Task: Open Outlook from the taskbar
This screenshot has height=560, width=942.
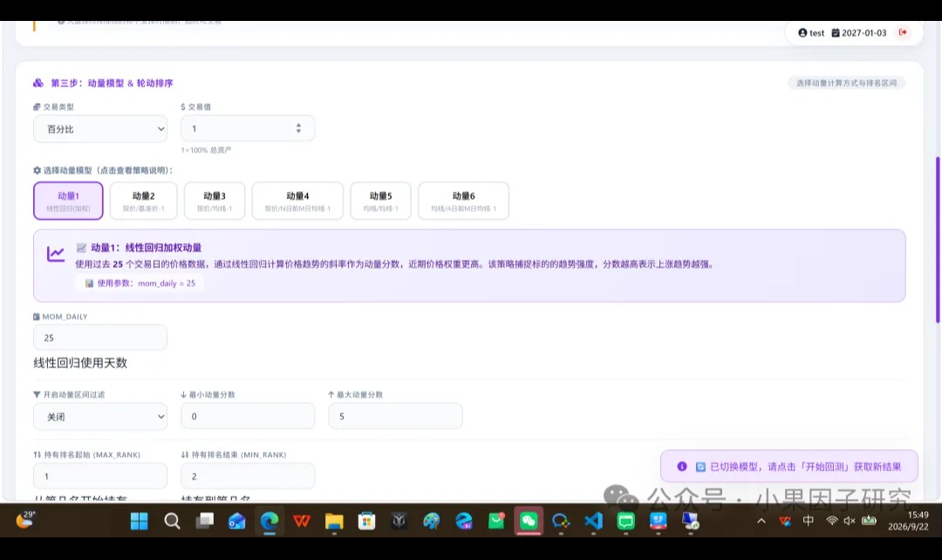Action: click(236, 521)
